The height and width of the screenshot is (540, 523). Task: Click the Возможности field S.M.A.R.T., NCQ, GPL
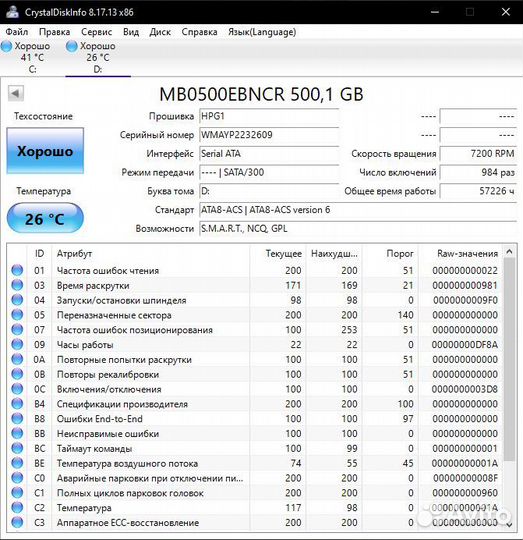pos(358,229)
